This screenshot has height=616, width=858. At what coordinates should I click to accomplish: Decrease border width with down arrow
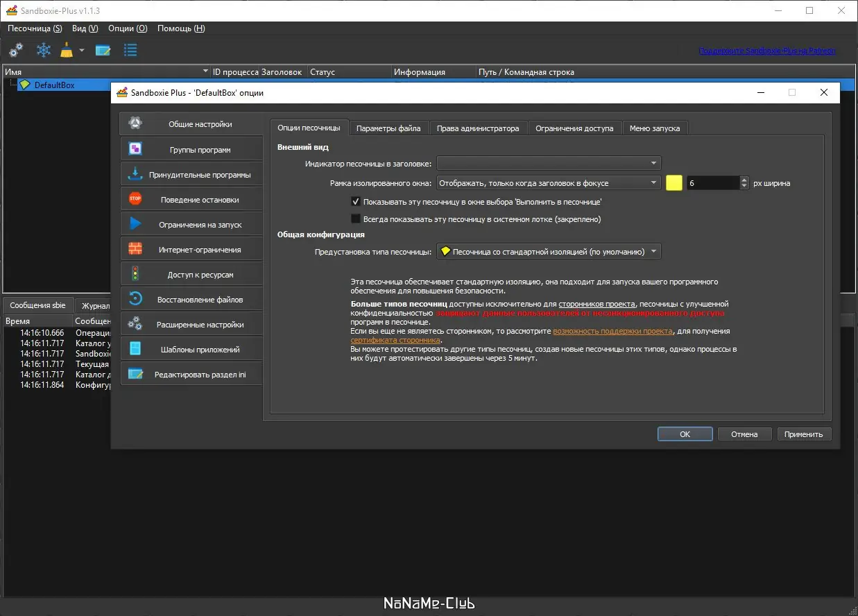click(744, 187)
